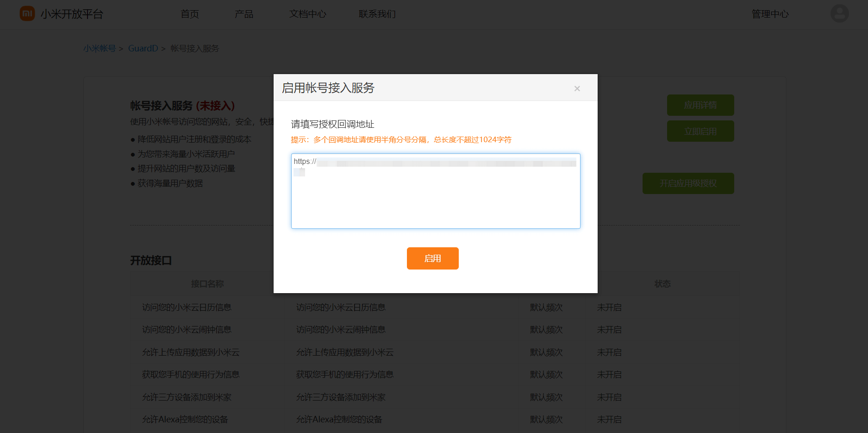
Task: Click the 接口名称 column header
Action: (x=207, y=284)
